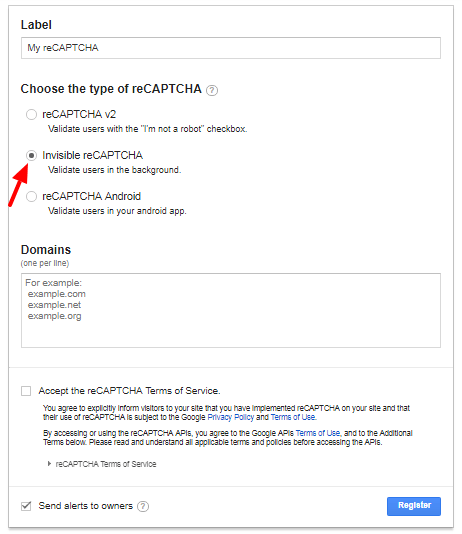The height and width of the screenshot is (534, 462).
Task: Click the Accept the reCAPTCHA Terms of Service label
Action: point(129,391)
